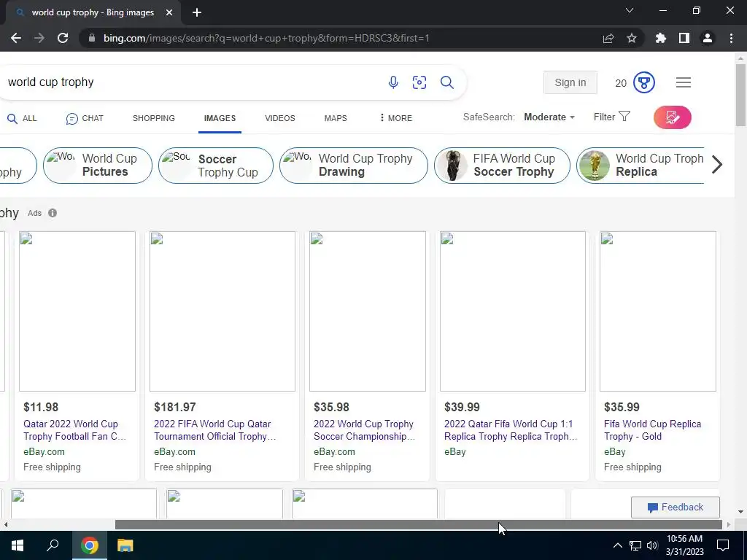Open the SafeSearch Moderate dropdown
The width and height of the screenshot is (747, 560).
(549, 117)
